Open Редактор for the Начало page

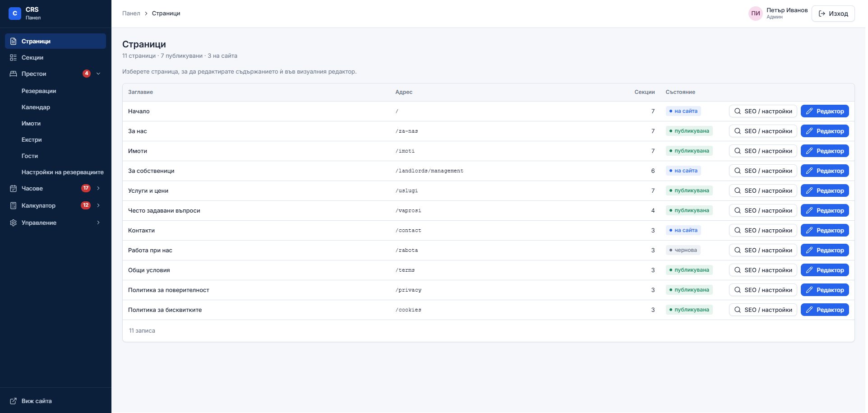tap(825, 111)
